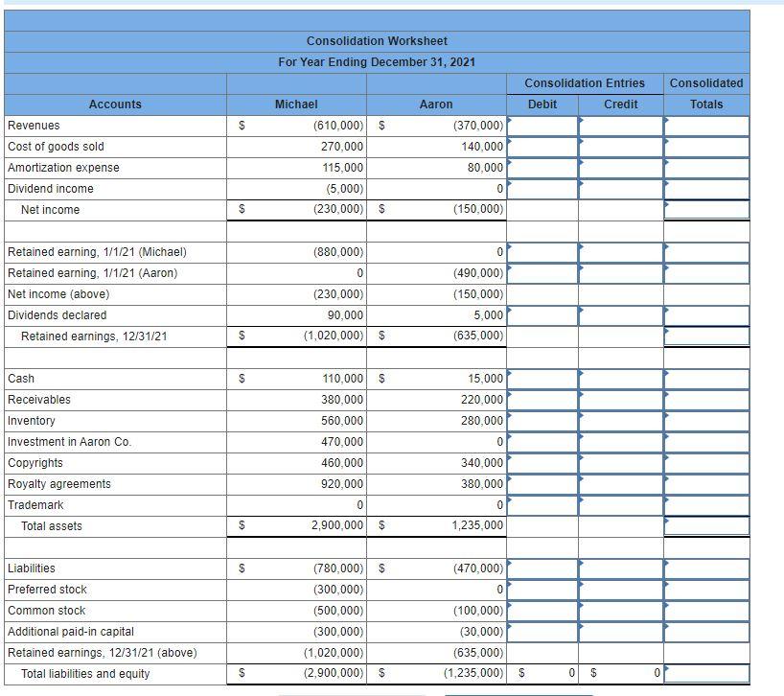This screenshot has width=784, height=696.
Task: Click the Cash debit entry field
Action: (542, 379)
